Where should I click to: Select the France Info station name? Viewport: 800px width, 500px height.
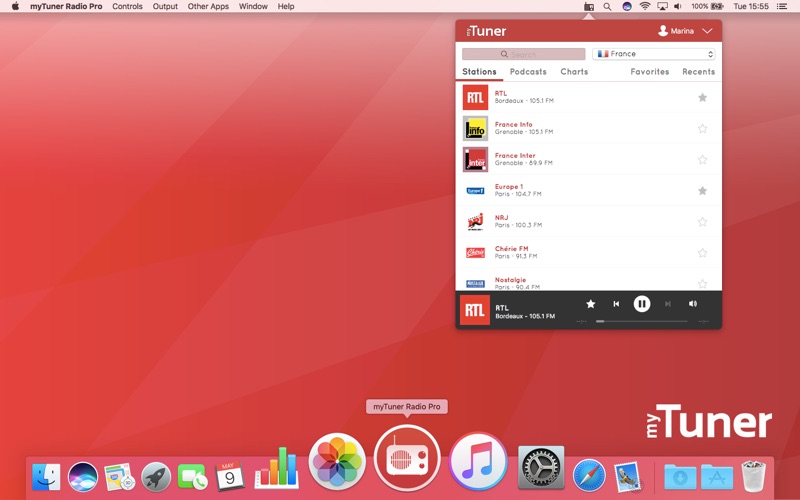click(x=513, y=124)
